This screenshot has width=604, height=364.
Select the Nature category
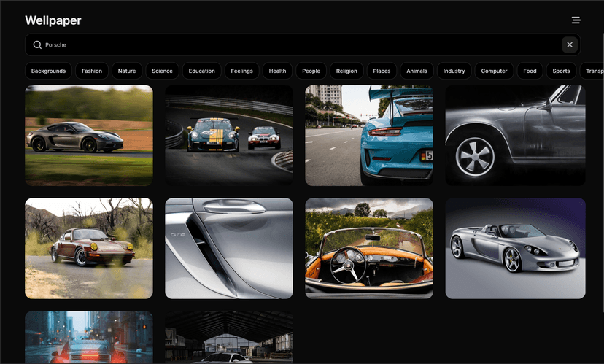pos(127,71)
